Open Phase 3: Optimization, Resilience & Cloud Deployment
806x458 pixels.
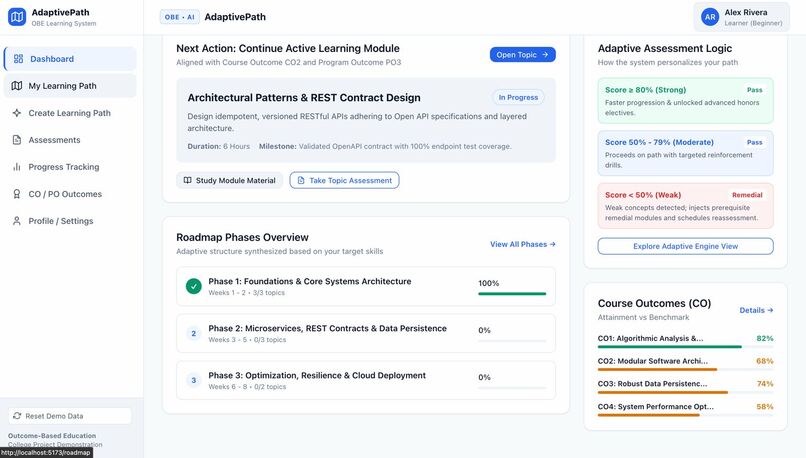(x=366, y=380)
